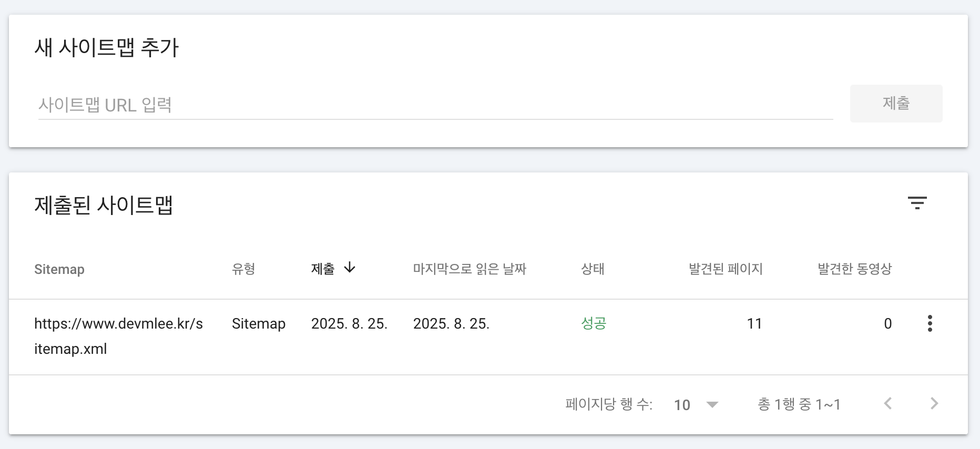This screenshot has width=980, height=449.
Task: Click the 마지막으로 읽은 날짜 header
Action: point(469,269)
